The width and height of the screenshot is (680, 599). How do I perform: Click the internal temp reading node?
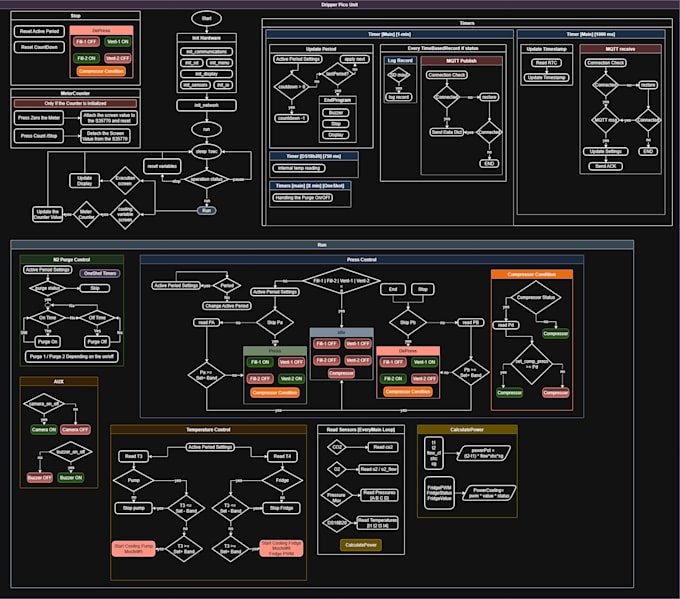pyautogui.click(x=299, y=168)
